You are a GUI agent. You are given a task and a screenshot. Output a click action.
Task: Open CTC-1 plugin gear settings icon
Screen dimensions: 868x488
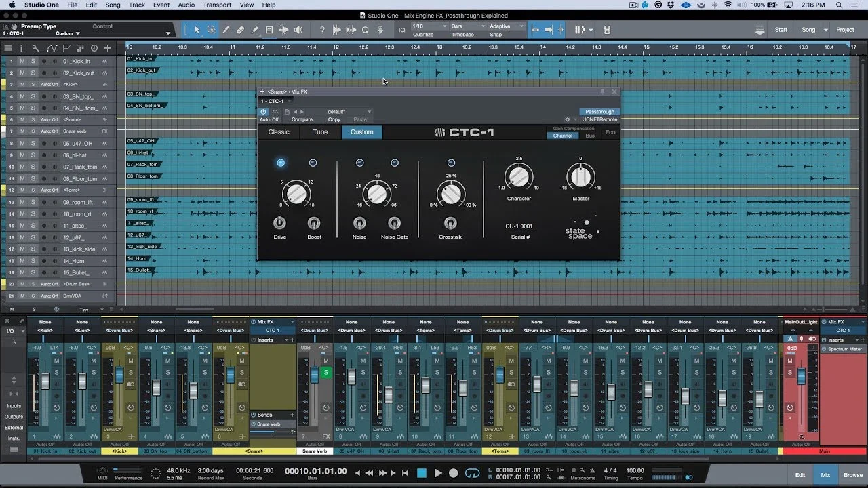[x=567, y=119]
